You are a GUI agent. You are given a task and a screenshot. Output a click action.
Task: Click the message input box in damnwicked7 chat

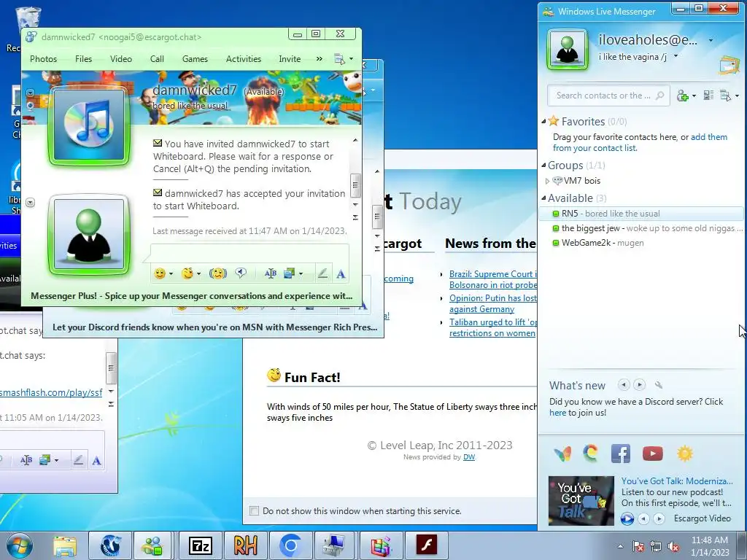tap(249, 253)
